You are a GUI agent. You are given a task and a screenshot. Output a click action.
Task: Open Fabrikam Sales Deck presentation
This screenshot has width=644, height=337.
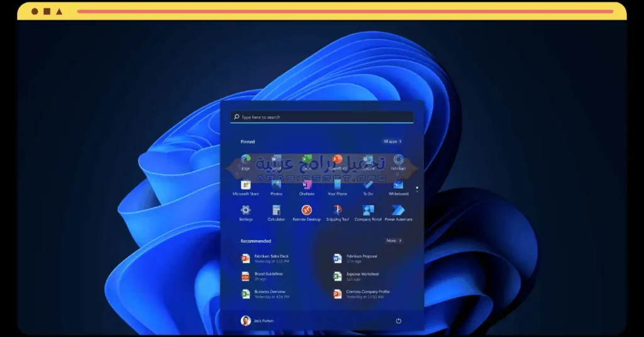point(265,258)
